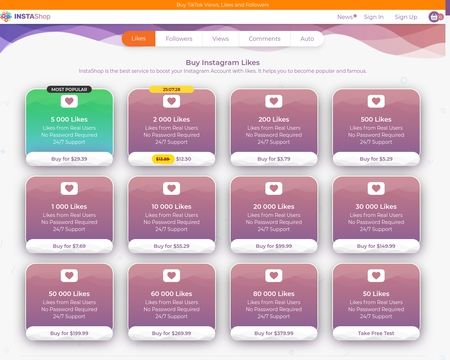Buy 30 000 Likes for $149.99
This screenshot has height=360, width=450.
pyautogui.click(x=376, y=246)
